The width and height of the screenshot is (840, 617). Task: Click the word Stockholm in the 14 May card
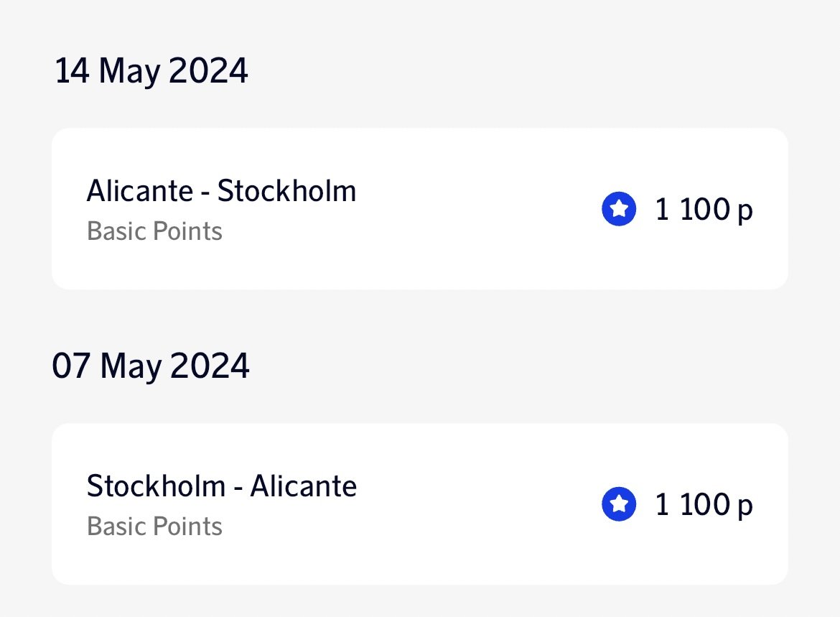286,192
